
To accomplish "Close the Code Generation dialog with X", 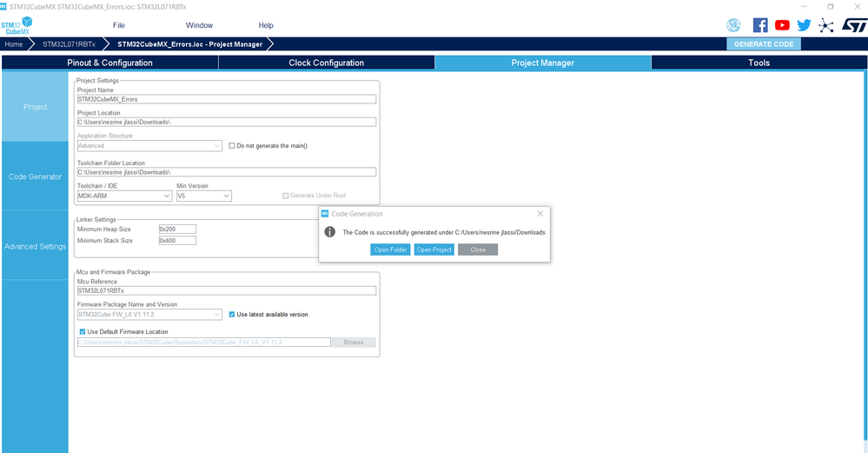I will coord(540,213).
